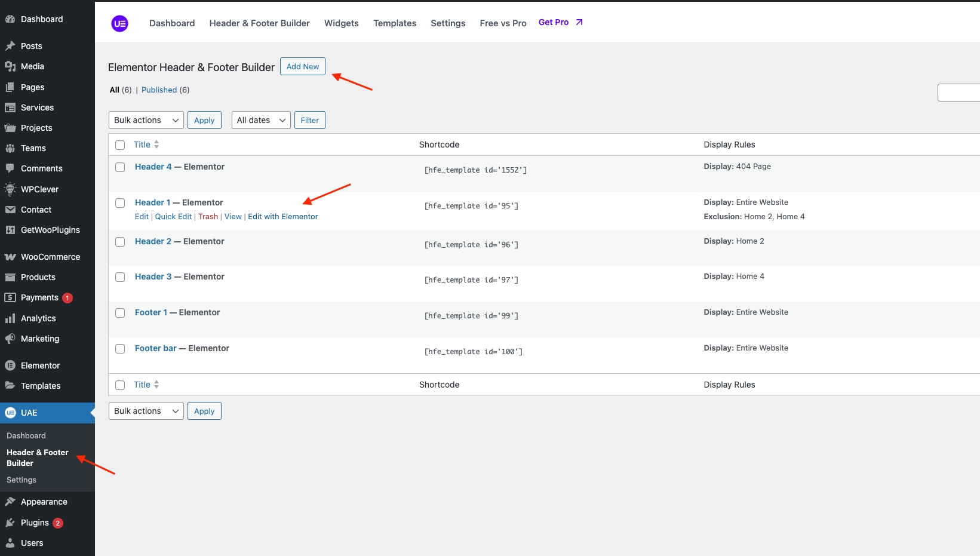Open Analytics via its bar-chart icon
The width and height of the screenshot is (980, 556).
[10, 318]
